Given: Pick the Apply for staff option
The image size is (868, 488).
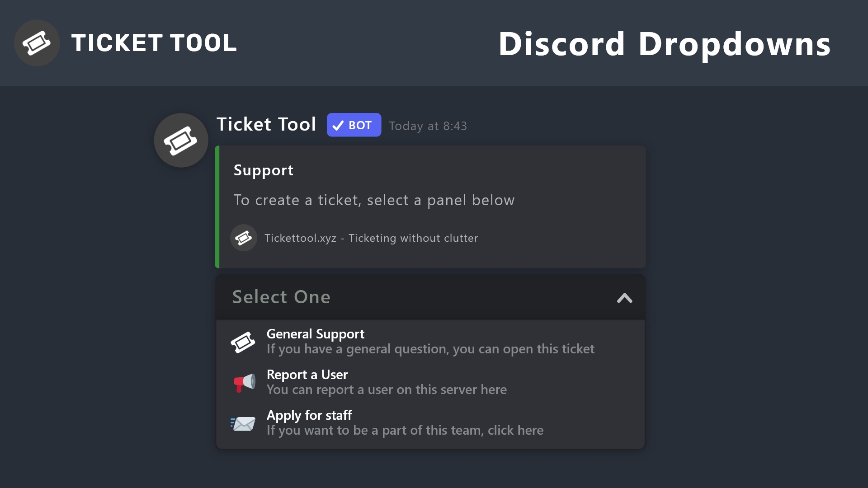Looking at the screenshot, I should (309, 415).
